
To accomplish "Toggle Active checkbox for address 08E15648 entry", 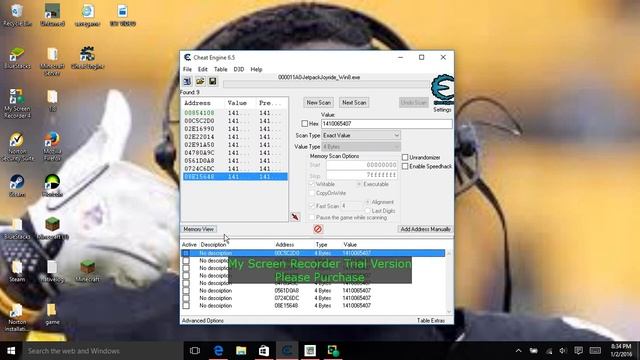I will coord(186,305).
